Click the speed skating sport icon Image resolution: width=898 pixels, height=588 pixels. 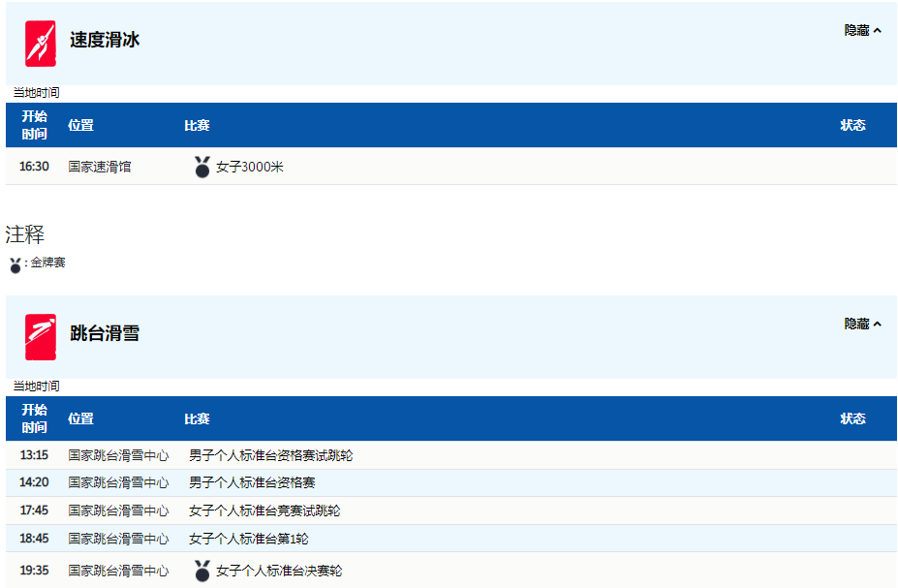pos(40,44)
